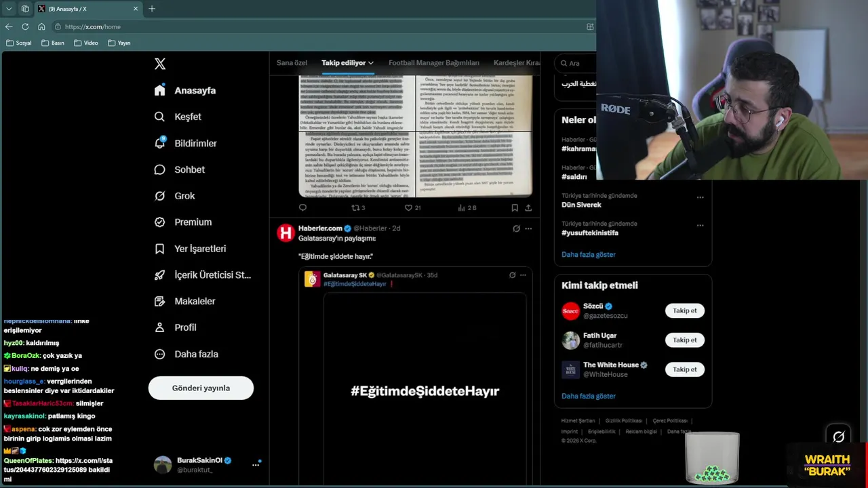Go to browser home page
The height and width of the screenshot is (488, 868).
(x=41, y=26)
